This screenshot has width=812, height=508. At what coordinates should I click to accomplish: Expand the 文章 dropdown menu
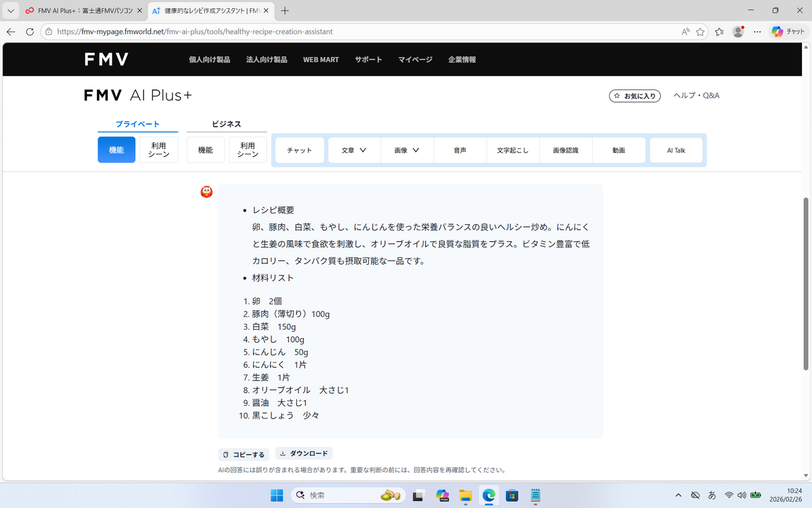click(x=354, y=150)
